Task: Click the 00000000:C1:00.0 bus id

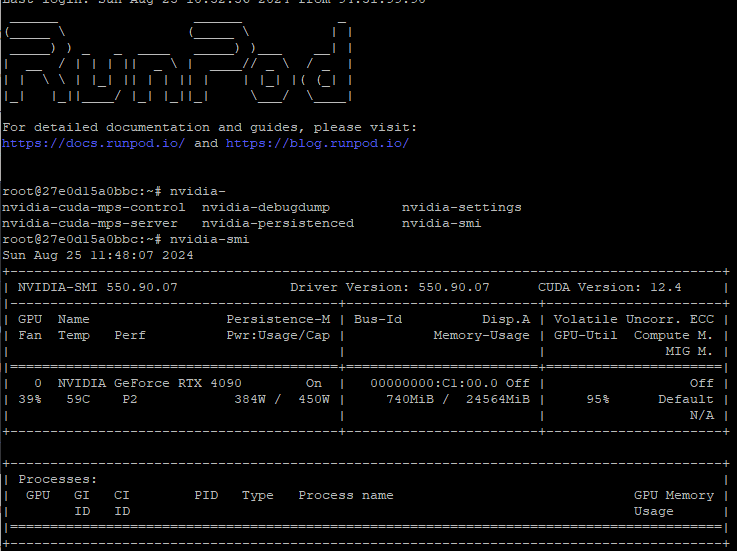Action: tap(434, 383)
